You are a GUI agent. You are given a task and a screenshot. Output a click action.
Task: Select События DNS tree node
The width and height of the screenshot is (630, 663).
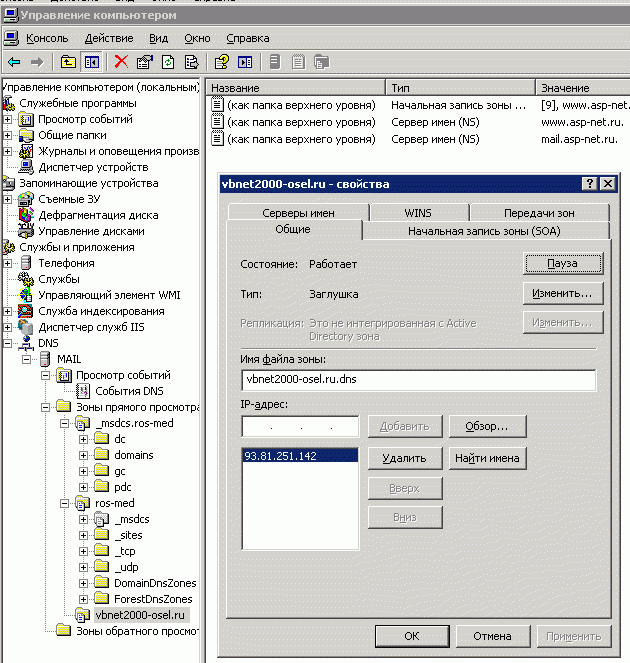coord(129,391)
